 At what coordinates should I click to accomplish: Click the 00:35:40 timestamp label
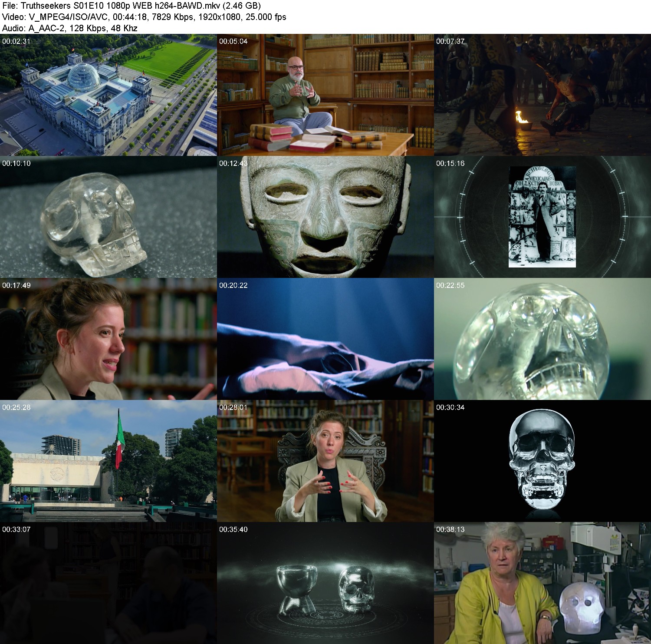pos(233,529)
